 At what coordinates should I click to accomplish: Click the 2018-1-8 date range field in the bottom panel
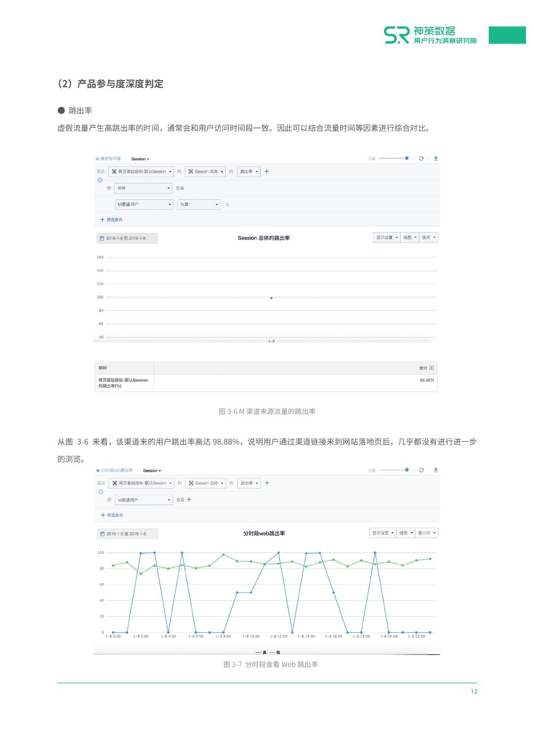tap(127, 534)
